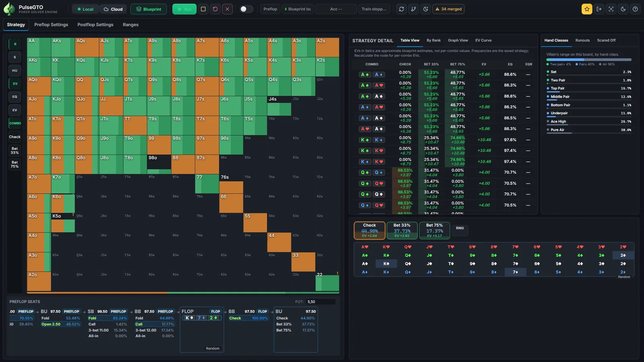The width and height of the screenshot is (644, 362).
Task: Switch to the Runouts tab
Action: coord(582,40)
